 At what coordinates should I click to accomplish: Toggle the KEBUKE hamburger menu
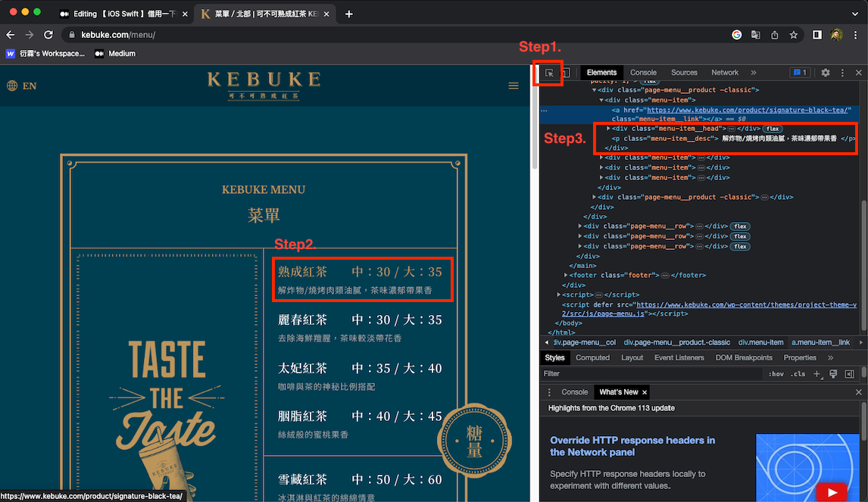click(x=514, y=86)
